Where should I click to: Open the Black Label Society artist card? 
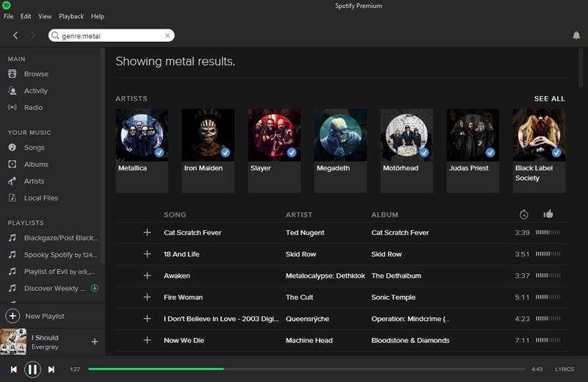click(539, 151)
